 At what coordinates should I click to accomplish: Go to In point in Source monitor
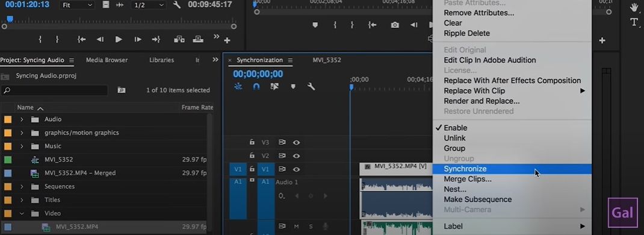81,39
